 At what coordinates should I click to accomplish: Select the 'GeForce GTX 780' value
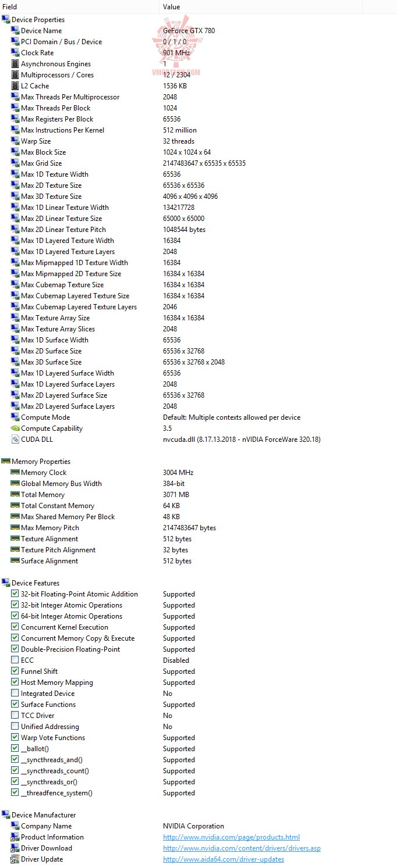point(189,31)
